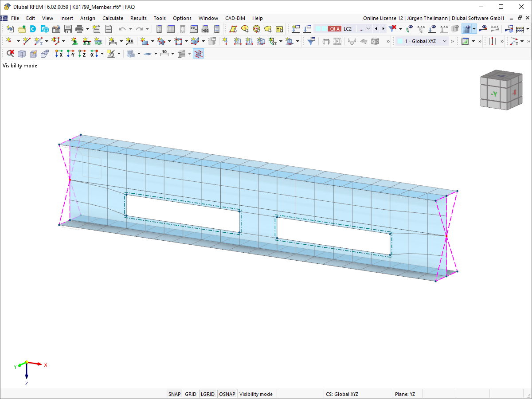Image resolution: width=532 pixels, height=399 pixels.
Task: Open the Insert menu
Action: point(67,18)
